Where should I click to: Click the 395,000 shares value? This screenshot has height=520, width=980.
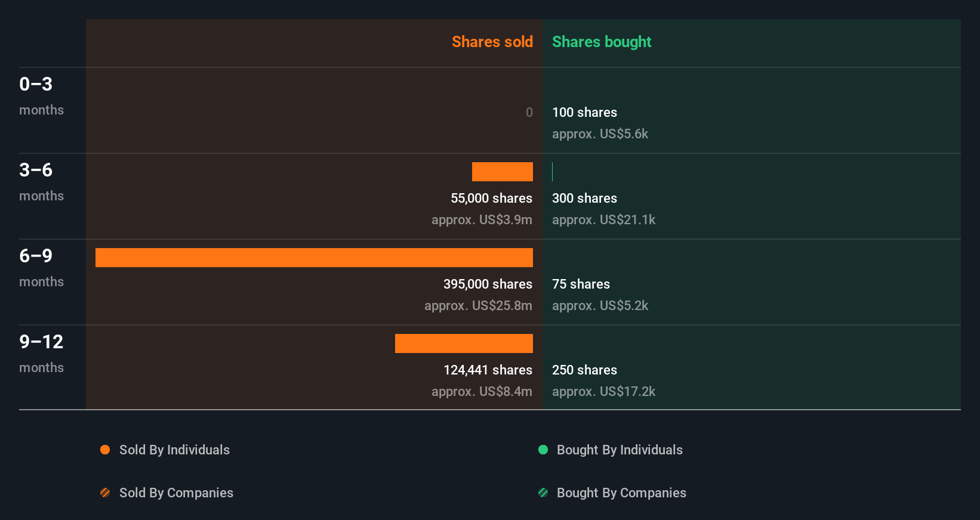click(488, 284)
